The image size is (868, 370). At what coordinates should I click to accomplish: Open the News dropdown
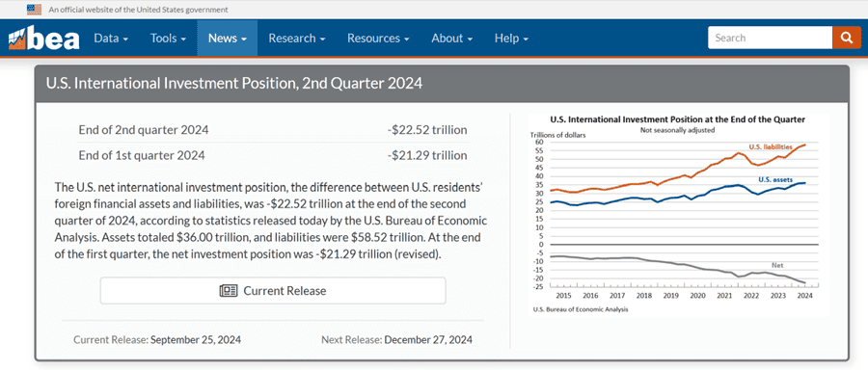click(x=227, y=39)
